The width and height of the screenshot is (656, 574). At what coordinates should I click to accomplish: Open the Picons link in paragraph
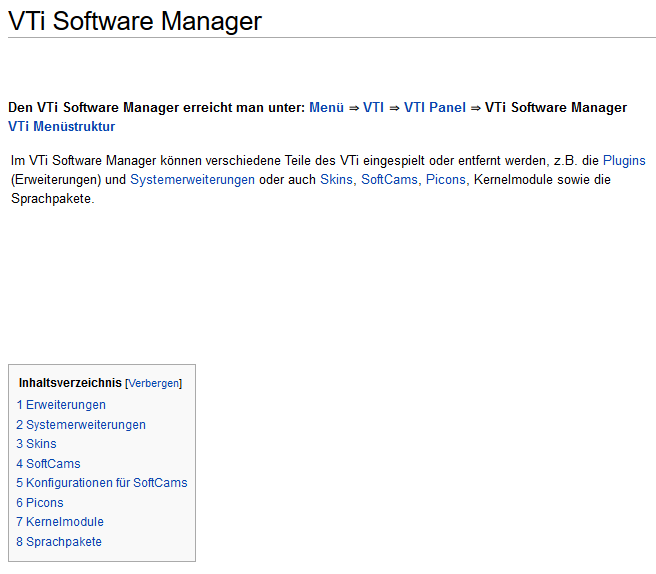pos(446,179)
